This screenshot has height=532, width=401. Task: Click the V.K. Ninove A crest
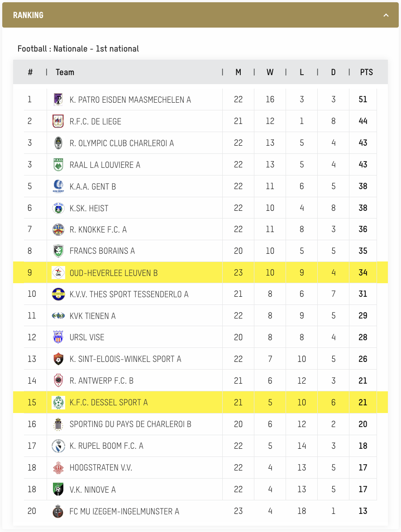coord(58,489)
